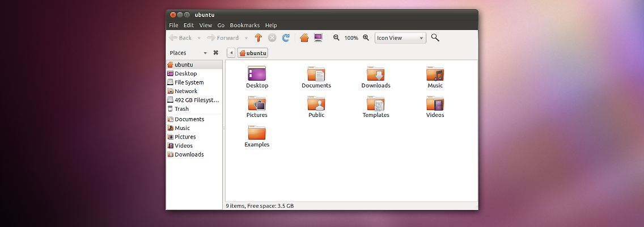Click the Search magnifier icon
The width and height of the screenshot is (644, 227).
tap(435, 38)
